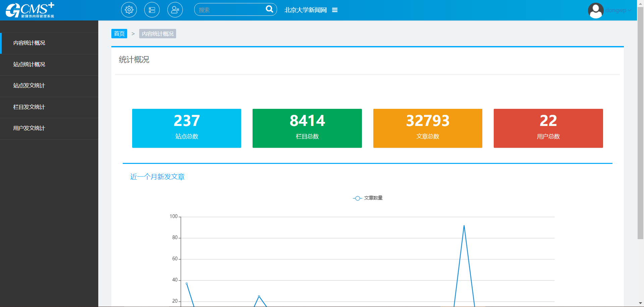Click the user management icon in header
The width and height of the screenshot is (644, 307).
[175, 10]
